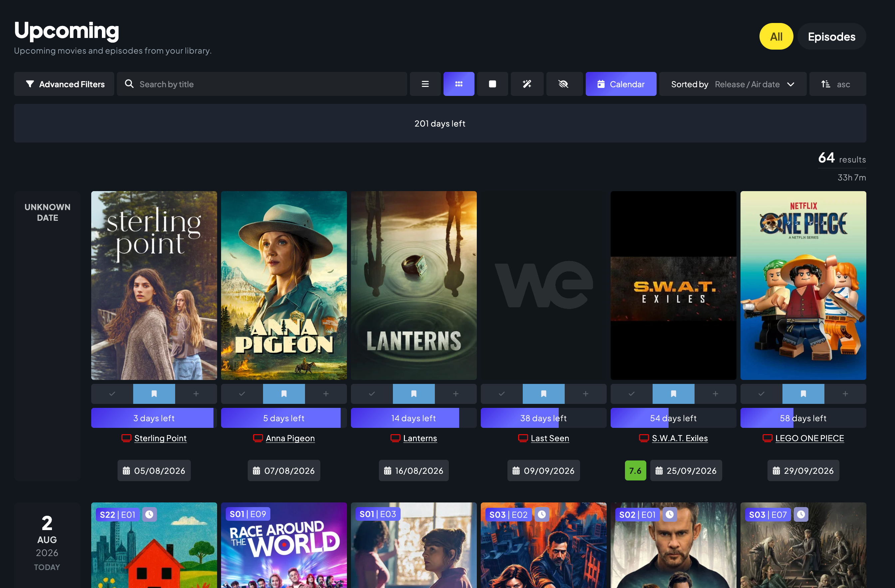This screenshot has width=895, height=588.
Task: Switch to list view layout
Action: point(425,84)
